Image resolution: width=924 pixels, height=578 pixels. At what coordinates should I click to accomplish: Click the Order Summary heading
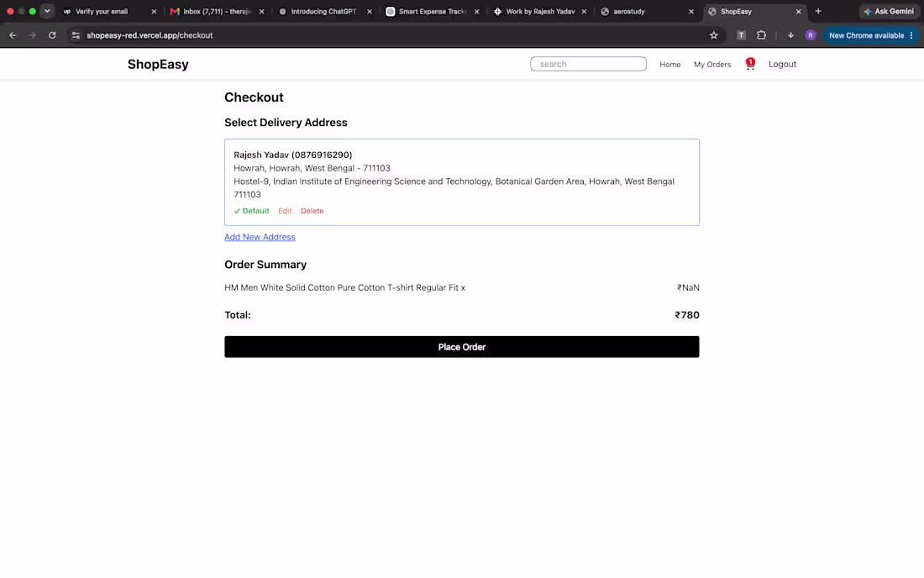(x=265, y=265)
